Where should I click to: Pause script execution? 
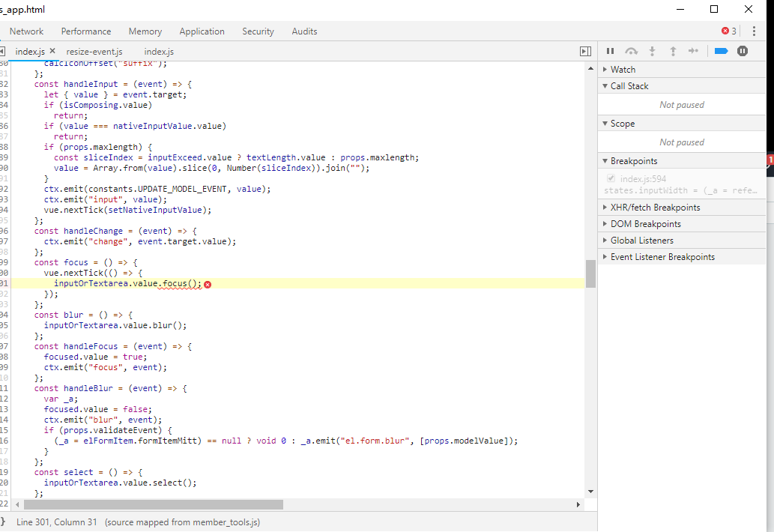(x=610, y=51)
